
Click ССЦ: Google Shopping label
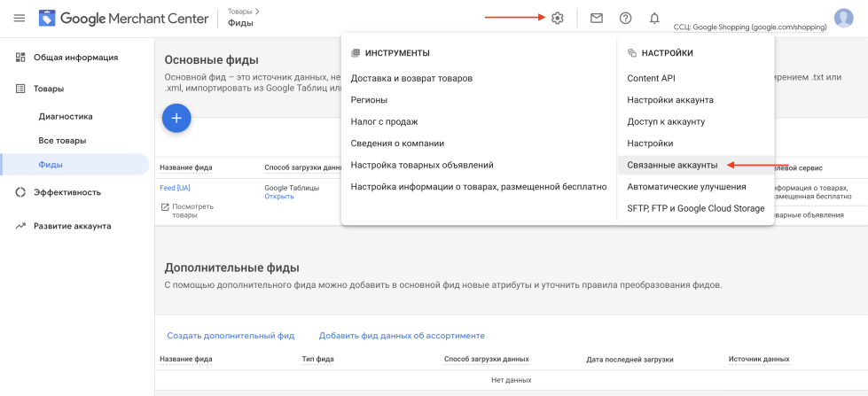pos(750,27)
